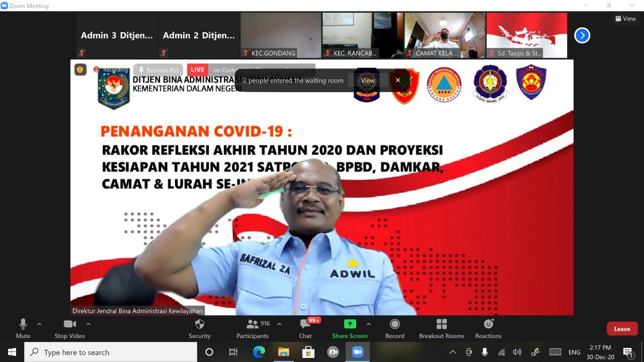Click pen workspace icon in tray
Screen dimensions: 644x362
click(x=535, y=352)
